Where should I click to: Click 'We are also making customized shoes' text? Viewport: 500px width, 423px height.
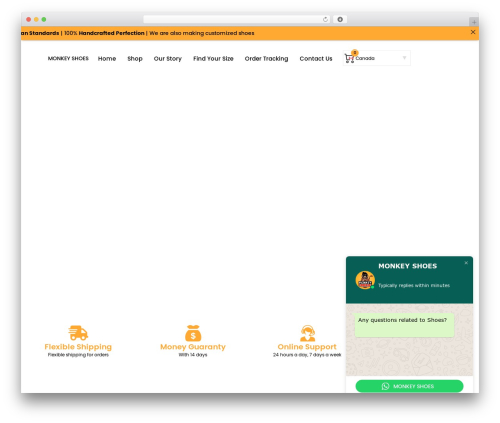202,33
